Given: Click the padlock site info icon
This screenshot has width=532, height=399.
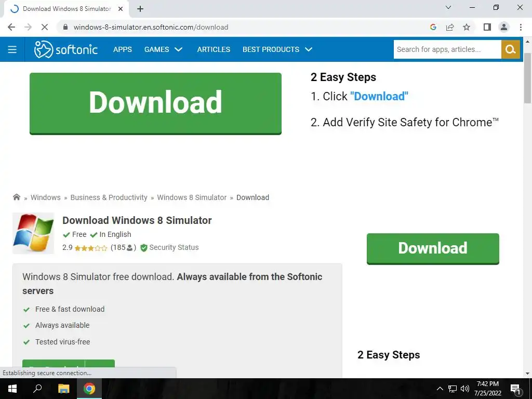Looking at the screenshot, I should 65,27.
